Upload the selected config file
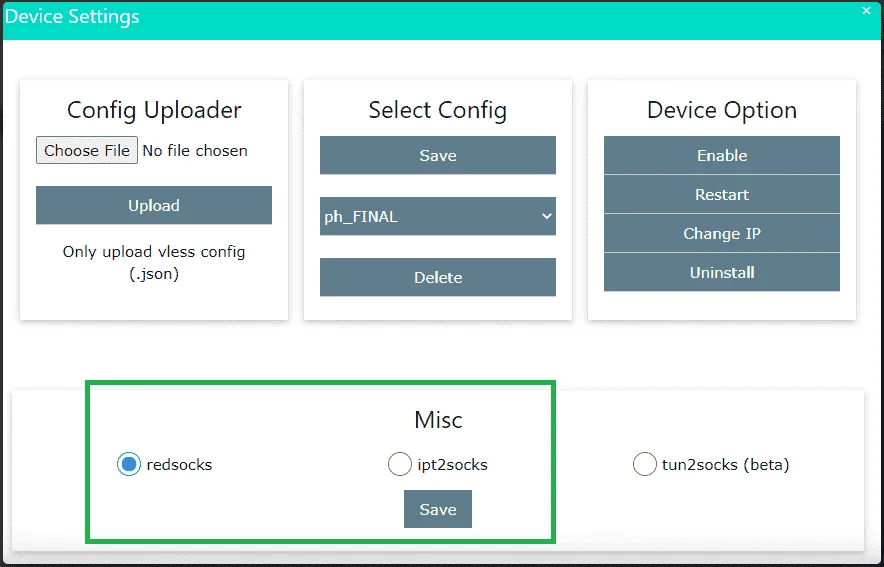The height and width of the screenshot is (567, 884). coord(154,205)
